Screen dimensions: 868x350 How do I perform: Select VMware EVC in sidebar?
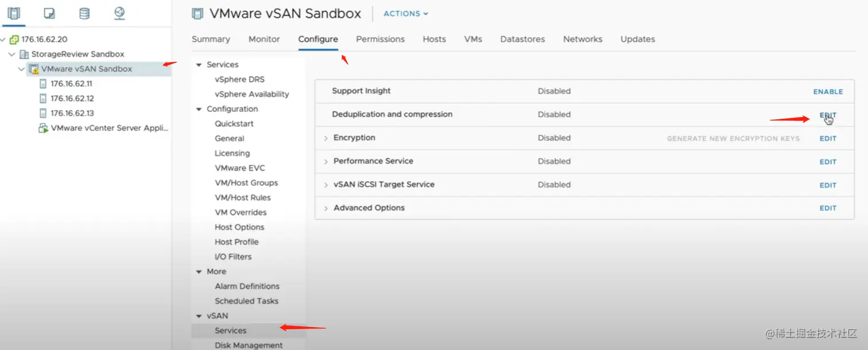coord(240,168)
